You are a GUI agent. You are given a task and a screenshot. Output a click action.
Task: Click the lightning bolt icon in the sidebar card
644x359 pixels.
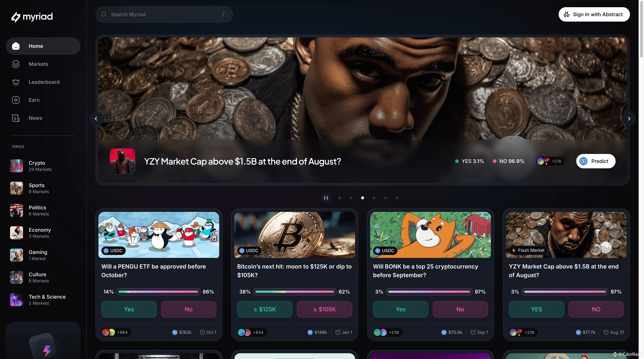(47, 350)
